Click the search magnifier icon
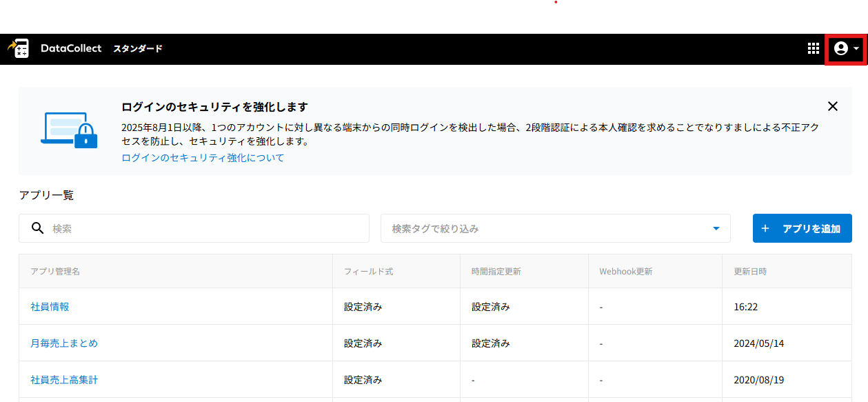The image size is (868, 402). click(x=38, y=228)
